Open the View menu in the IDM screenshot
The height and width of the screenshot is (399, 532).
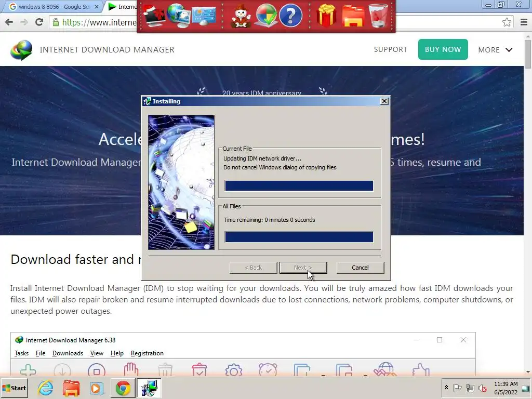97,353
